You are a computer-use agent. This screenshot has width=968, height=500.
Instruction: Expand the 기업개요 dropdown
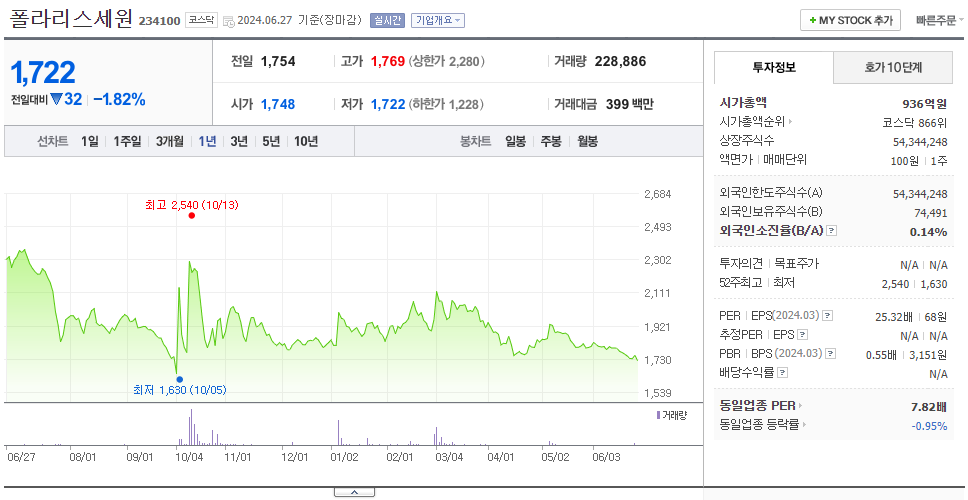pyautogui.click(x=438, y=20)
